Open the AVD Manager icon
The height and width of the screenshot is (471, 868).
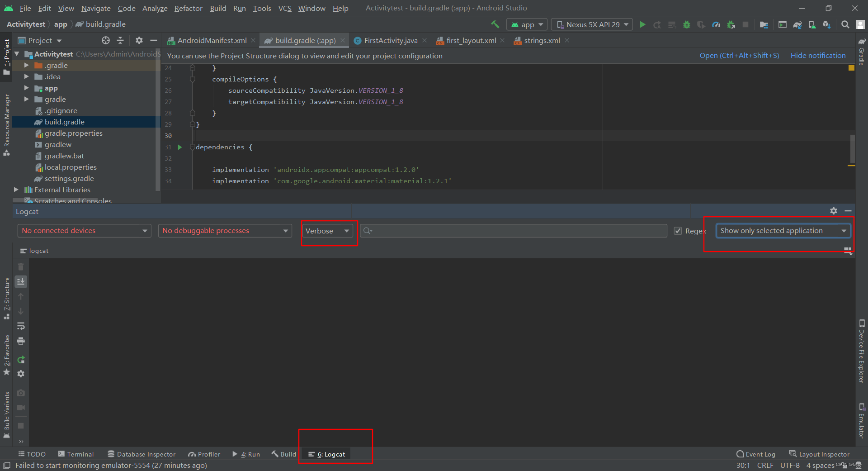[812, 24]
